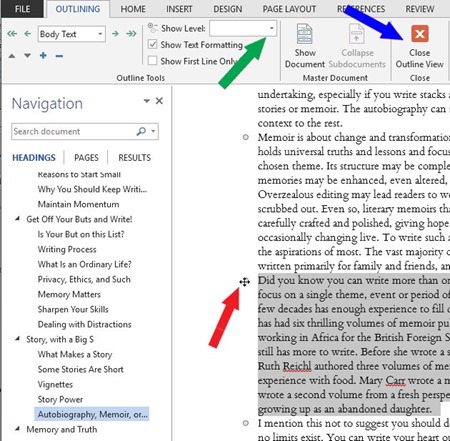Click the search magnifier icon in Navigation
Image resolution: width=450 pixels, height=441 pixels.
[141, 131]
